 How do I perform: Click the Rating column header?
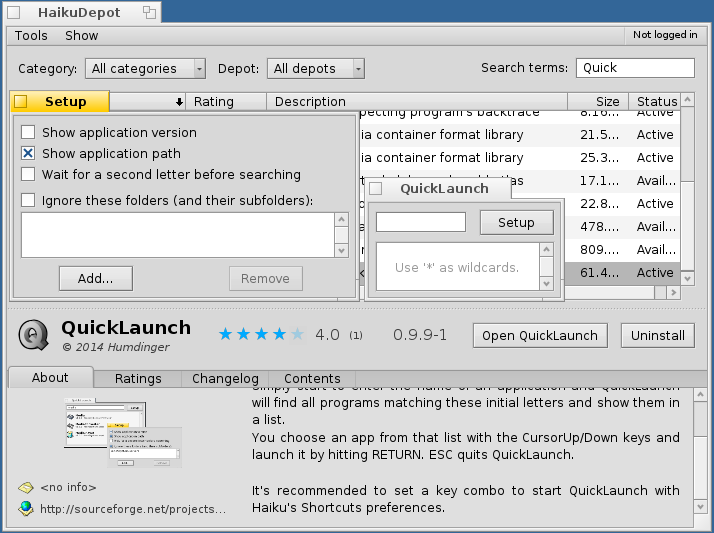point(226,102)
